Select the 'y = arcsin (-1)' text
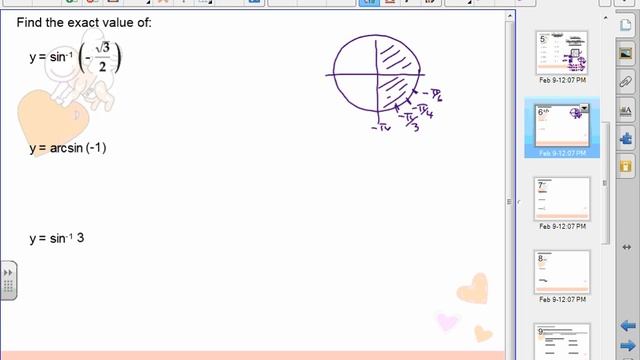The width and height of the screenshot is (640, 360). 68,148
